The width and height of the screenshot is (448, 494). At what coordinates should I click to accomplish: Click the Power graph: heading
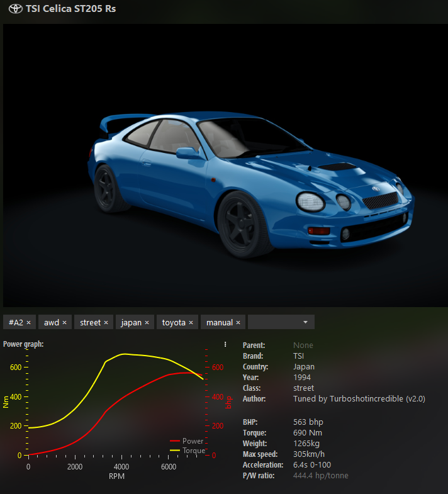(x=23, y=344)
